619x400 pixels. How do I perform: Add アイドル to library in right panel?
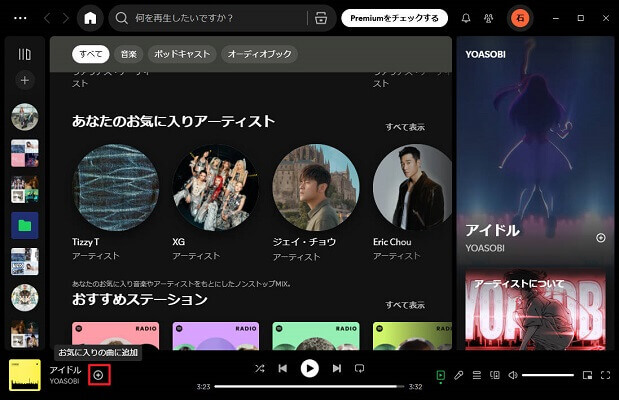pyautogui.click(x=600, y=238)
